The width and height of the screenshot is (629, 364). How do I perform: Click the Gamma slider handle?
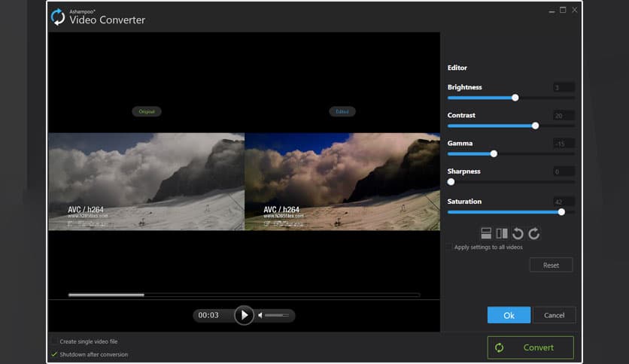(494, 153)
